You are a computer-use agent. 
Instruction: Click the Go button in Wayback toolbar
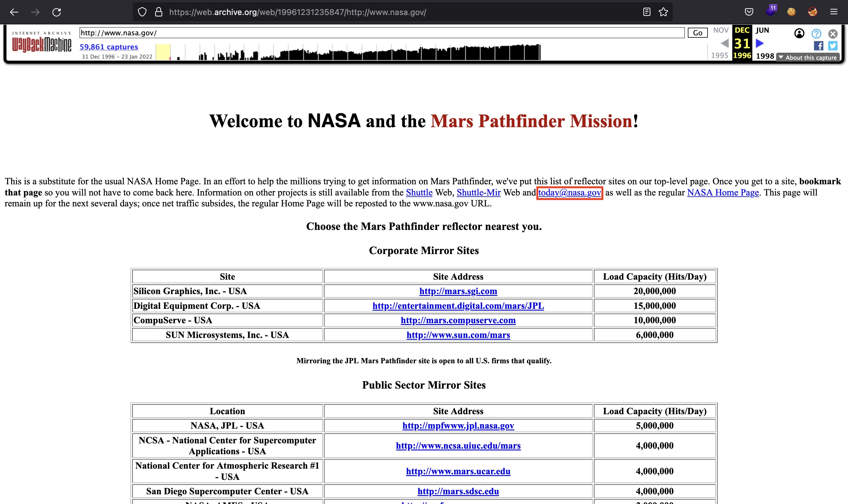698,33
